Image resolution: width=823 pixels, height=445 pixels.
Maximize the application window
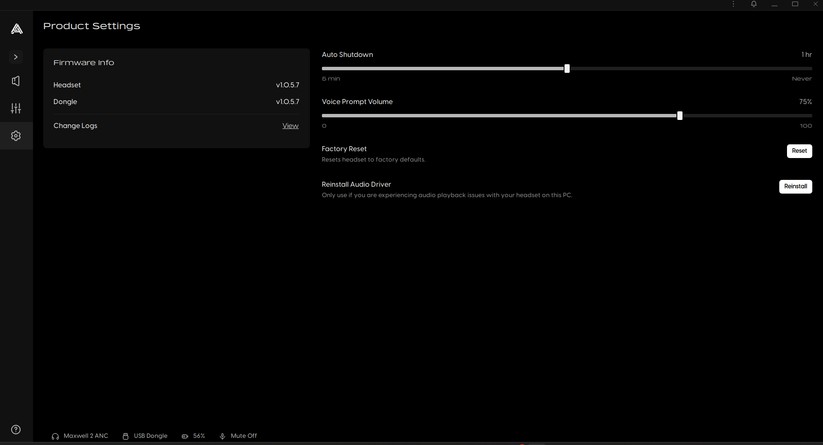point(795,4)
